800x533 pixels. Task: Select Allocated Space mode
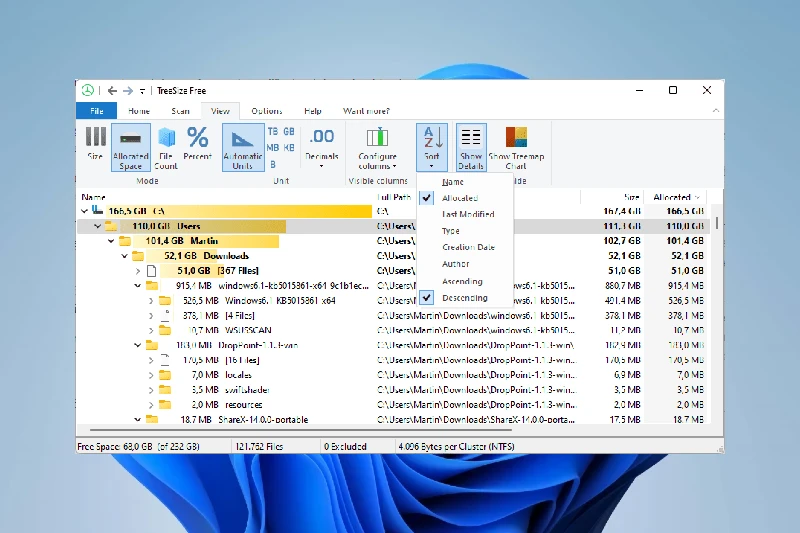[131, 147]
